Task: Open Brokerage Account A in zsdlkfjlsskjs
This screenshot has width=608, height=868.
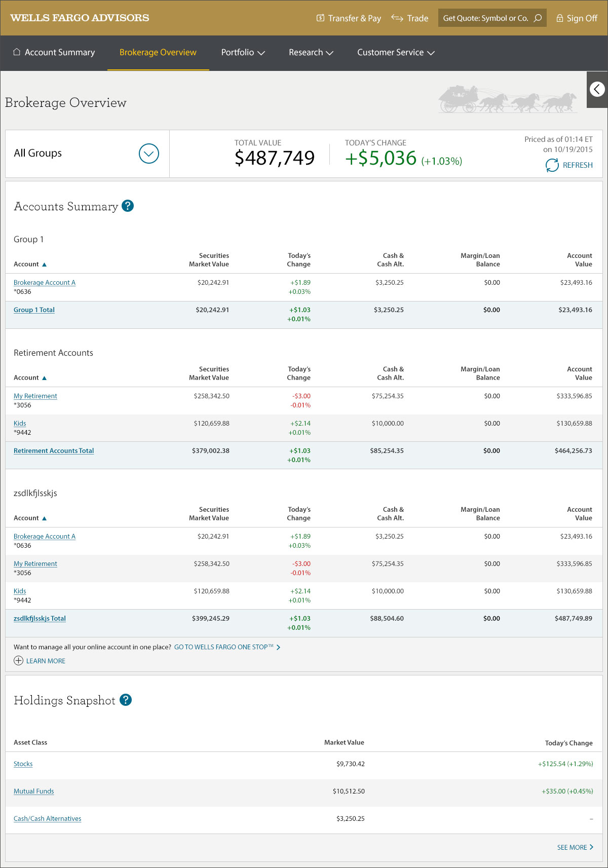Action: coord(45,537)
